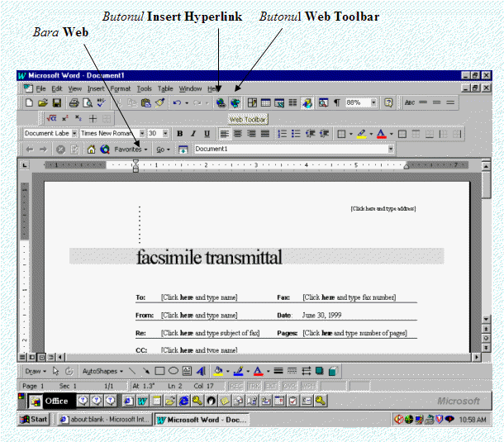Click the Insert Hyperlink button
This screenshot has width=504, height=442.
(221, 103)
